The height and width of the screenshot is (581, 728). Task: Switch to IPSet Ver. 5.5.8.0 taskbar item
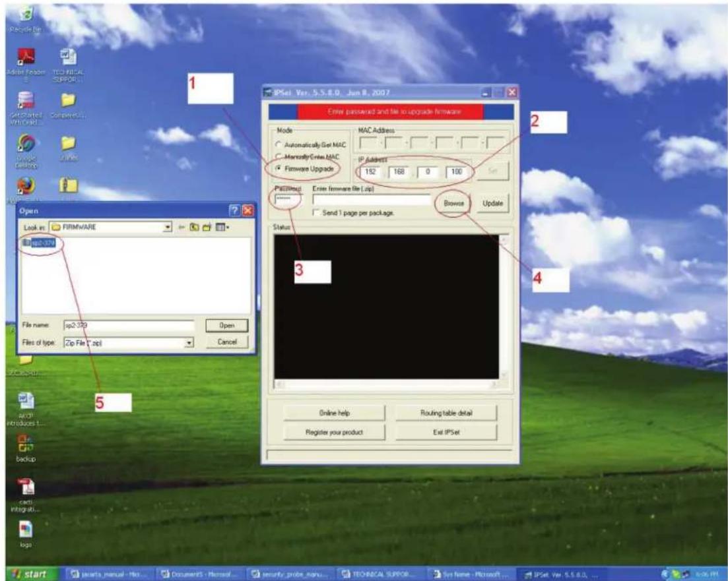tap(560, 574)
